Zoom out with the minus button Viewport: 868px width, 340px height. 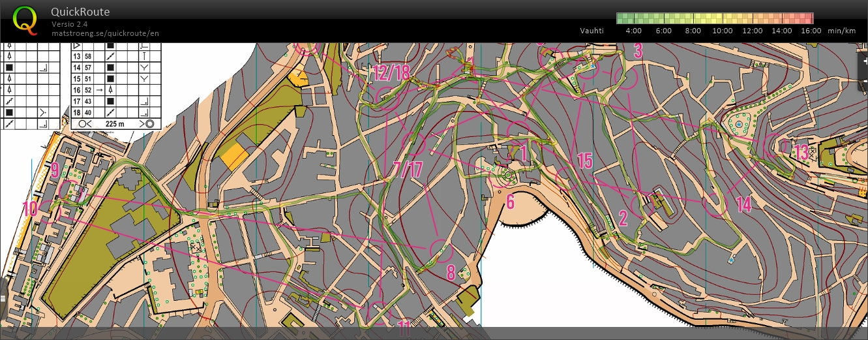[864, 80]
